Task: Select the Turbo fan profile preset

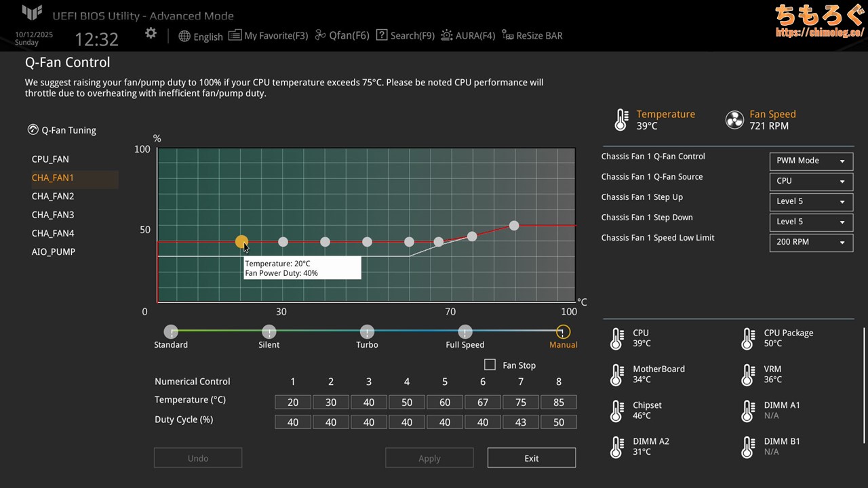Action: pyautogui.click(x=367, y=332)
